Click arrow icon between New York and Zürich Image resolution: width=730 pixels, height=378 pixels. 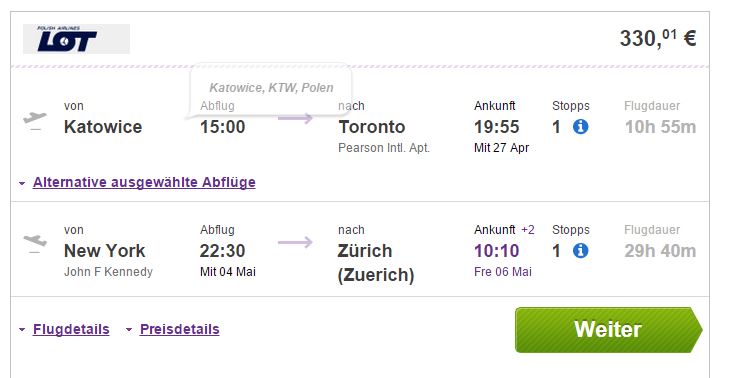[x=295, y=242]
